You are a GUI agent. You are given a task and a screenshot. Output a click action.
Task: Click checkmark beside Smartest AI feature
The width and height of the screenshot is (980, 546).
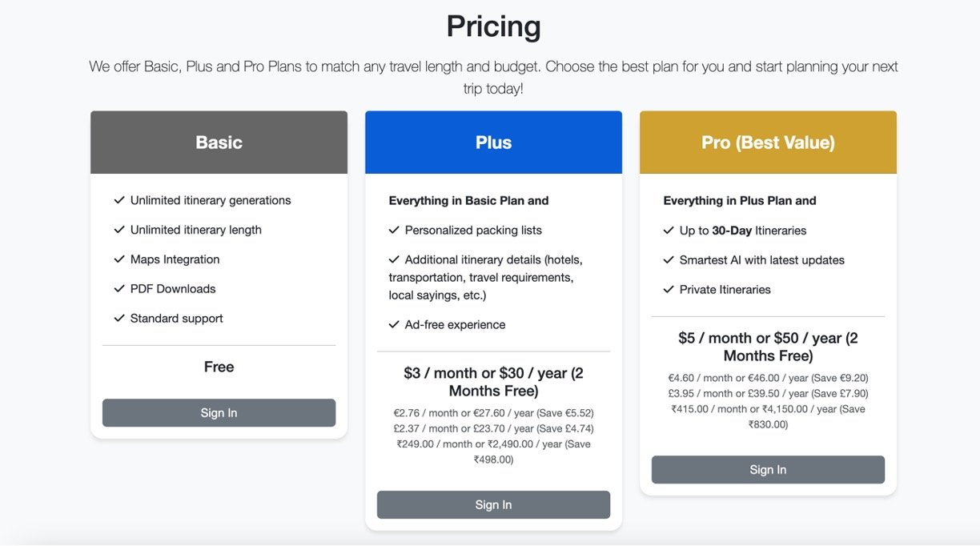tap(669, 260)
